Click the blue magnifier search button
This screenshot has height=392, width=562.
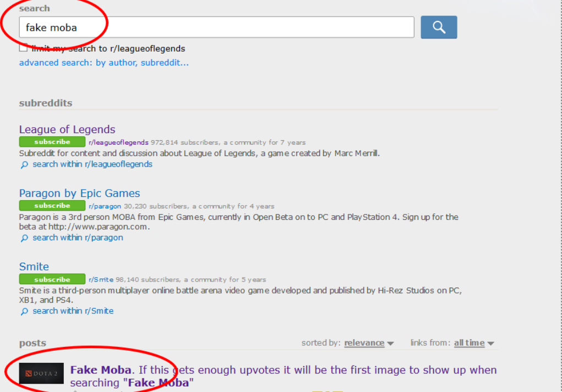[439, 27]
